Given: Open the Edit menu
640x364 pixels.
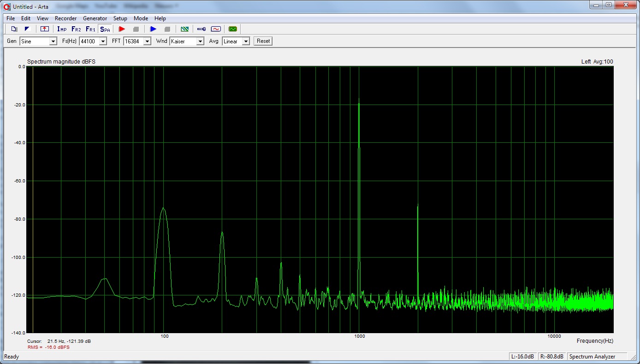Looking at the screenshot, I should click(26, 18).
